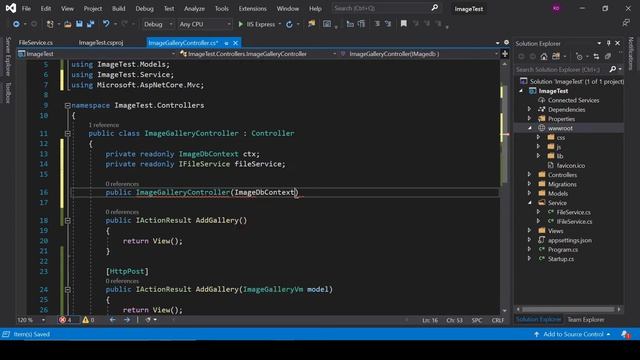This screenshot has width=640, height=360.
Task: Click the Save All toolbar icon
Action: point(90,24)
